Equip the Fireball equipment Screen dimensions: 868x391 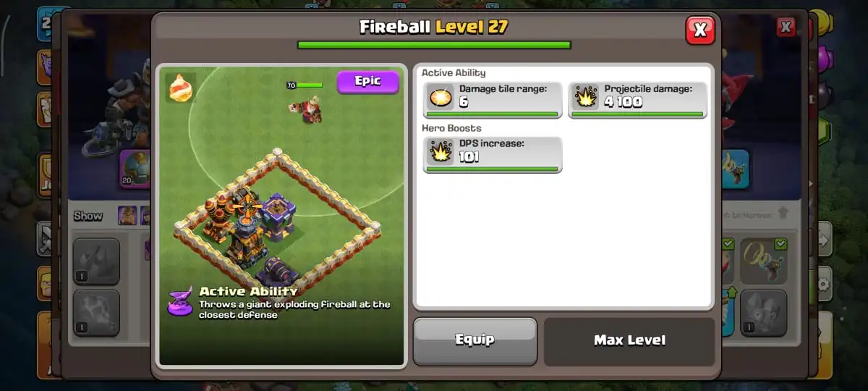[475, 340]
